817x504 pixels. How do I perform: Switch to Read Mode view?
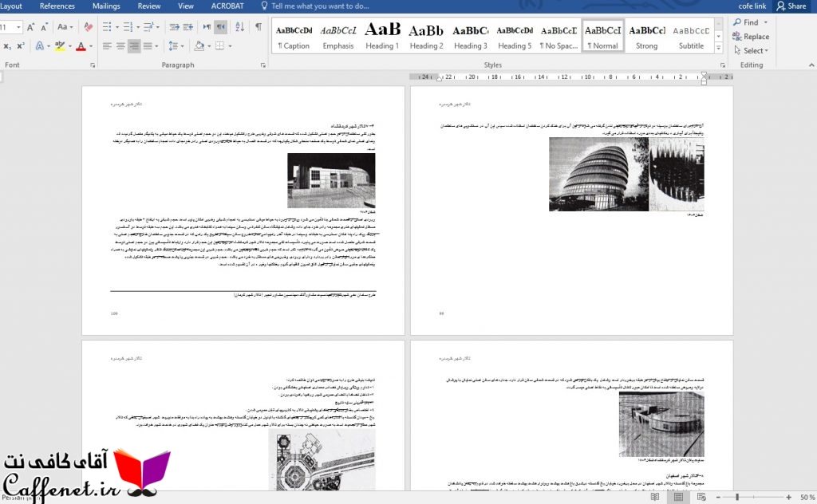[655, 498]
